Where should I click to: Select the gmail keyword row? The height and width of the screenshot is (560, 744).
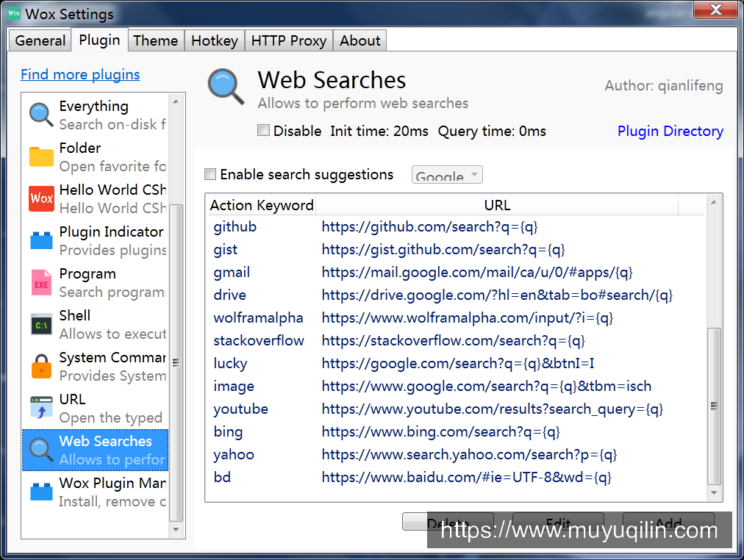[x=456, y=272]
